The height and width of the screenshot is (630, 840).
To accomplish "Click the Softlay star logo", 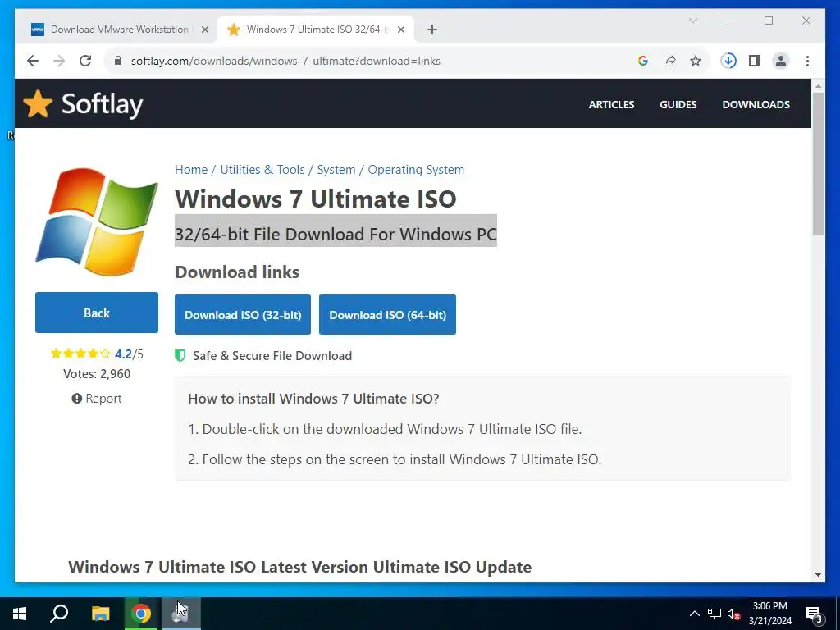I will [x=38, y=103].
